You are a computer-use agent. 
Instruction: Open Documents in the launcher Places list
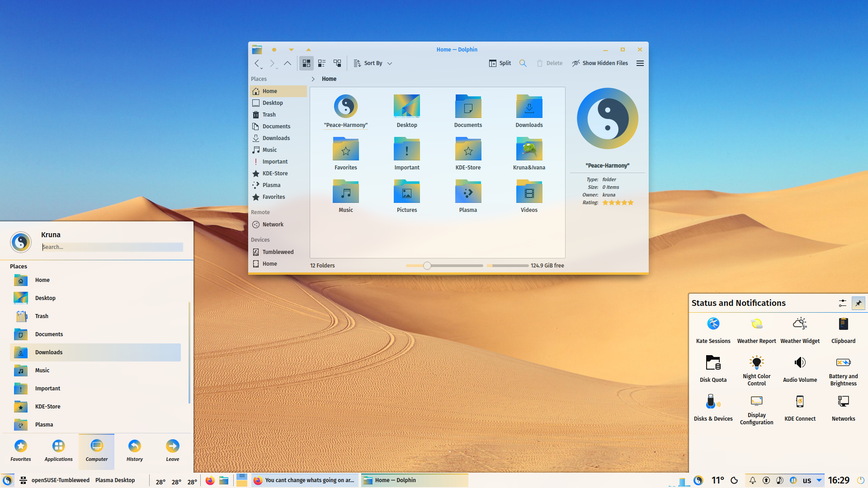[x=95, y=334]
